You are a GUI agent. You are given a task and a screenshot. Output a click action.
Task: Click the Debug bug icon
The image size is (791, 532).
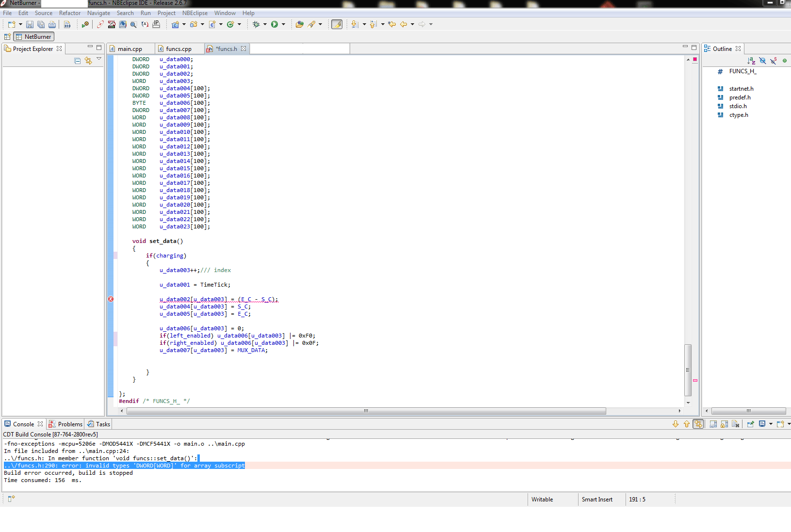click(256, 24)
